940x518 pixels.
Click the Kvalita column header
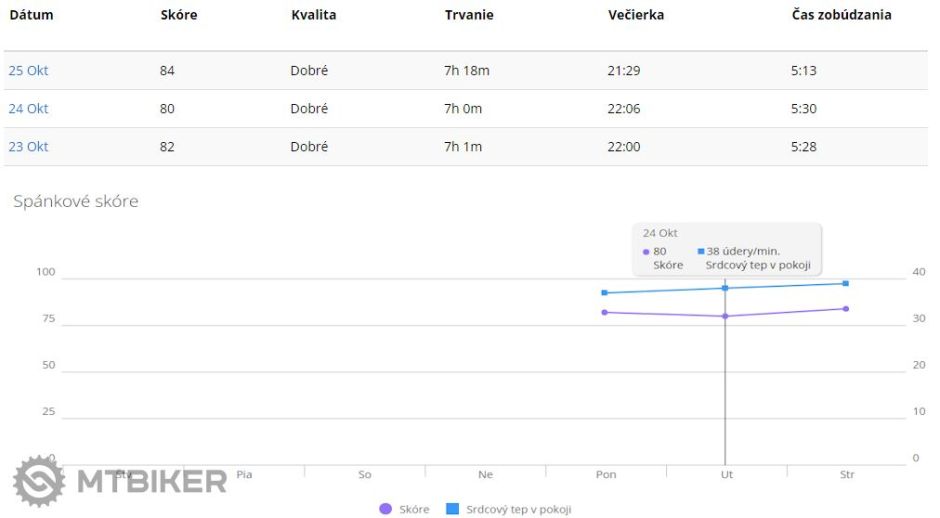(x=313, y=15)
